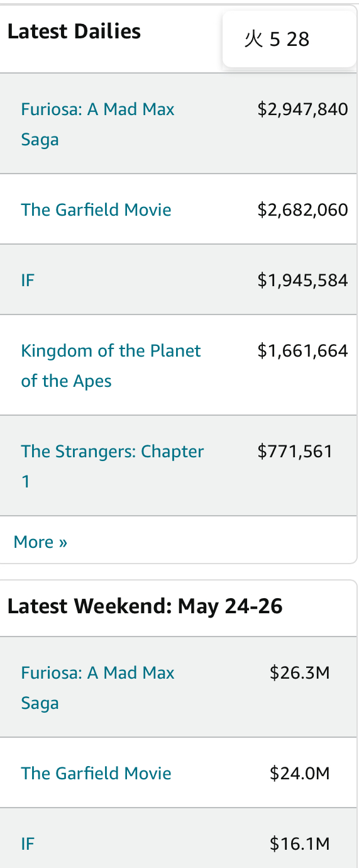Open Kingdom of the Planet of the Apes
The image size is (359, 868).
coord(111,365)
